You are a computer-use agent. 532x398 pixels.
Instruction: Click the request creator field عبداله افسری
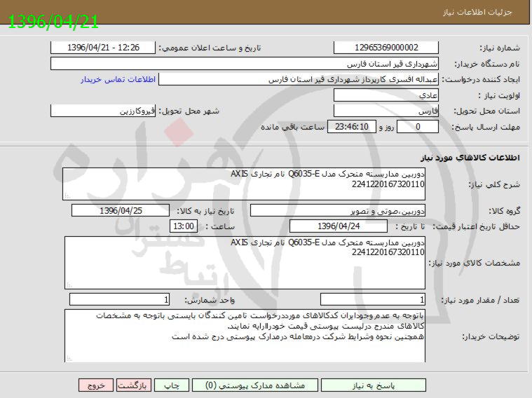[299, 79]
